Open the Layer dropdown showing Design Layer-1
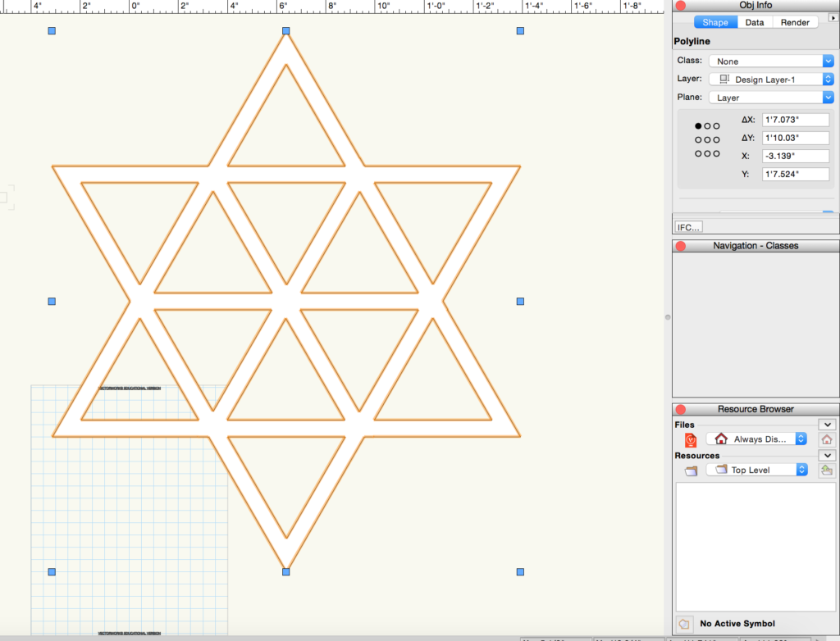 [771, 80]
